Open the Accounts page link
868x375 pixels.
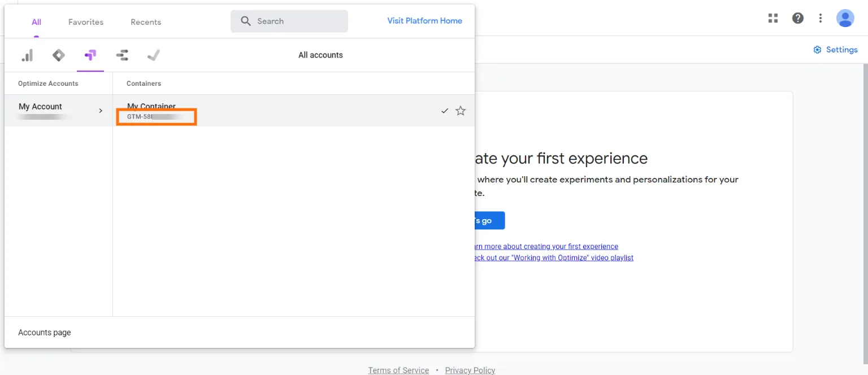pos(45,333)
